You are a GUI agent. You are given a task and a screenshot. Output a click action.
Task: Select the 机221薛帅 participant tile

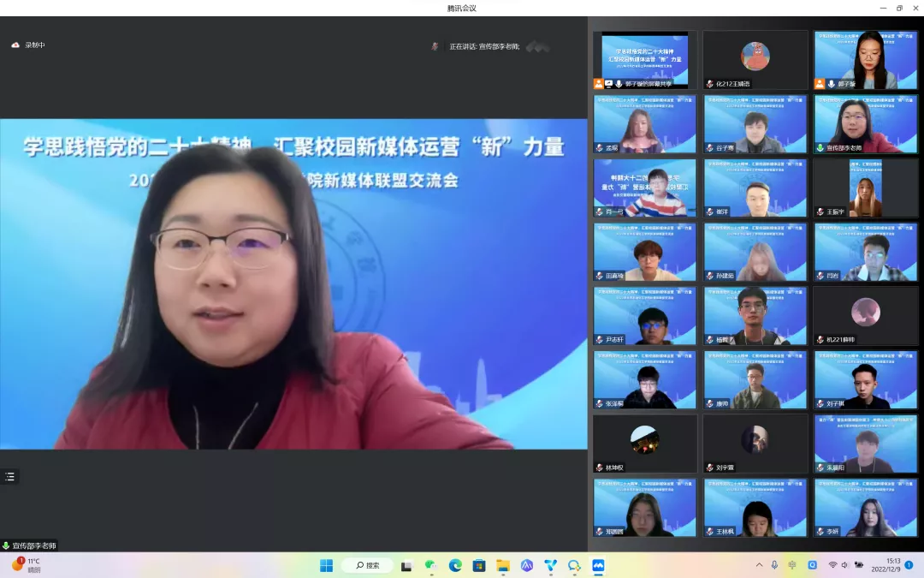(x=865, y=315)
